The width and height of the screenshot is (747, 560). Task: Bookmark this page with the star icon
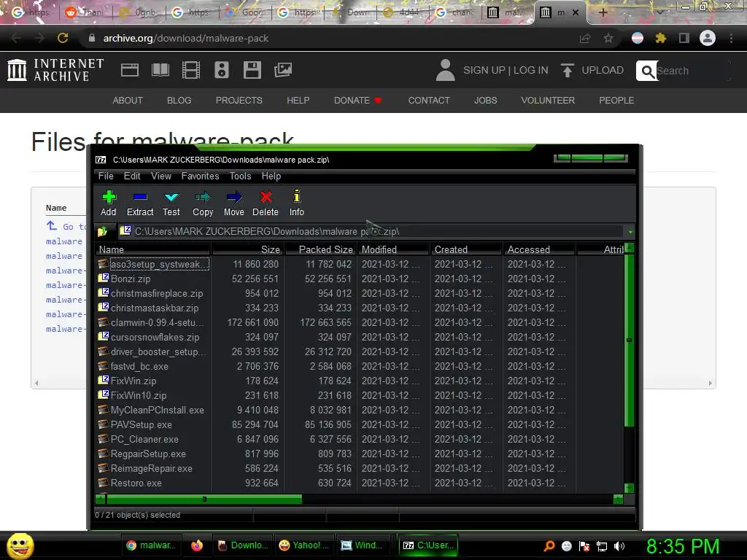tap(608, 39)
